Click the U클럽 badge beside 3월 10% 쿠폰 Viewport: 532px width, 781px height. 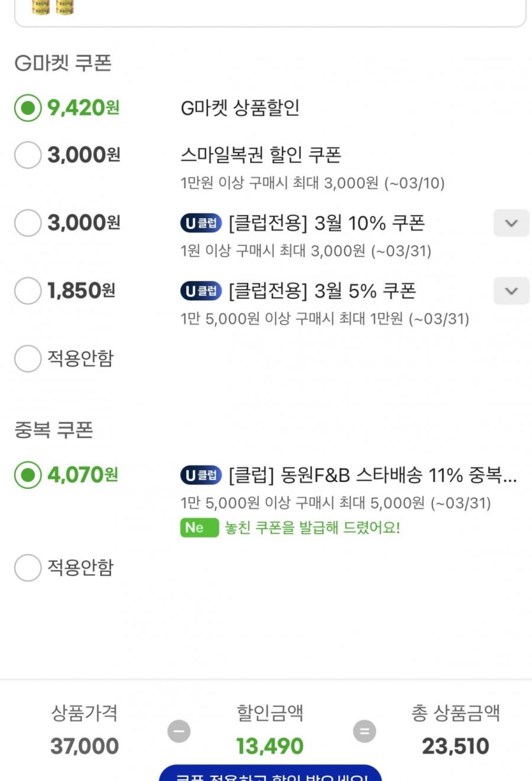[201, 223]
